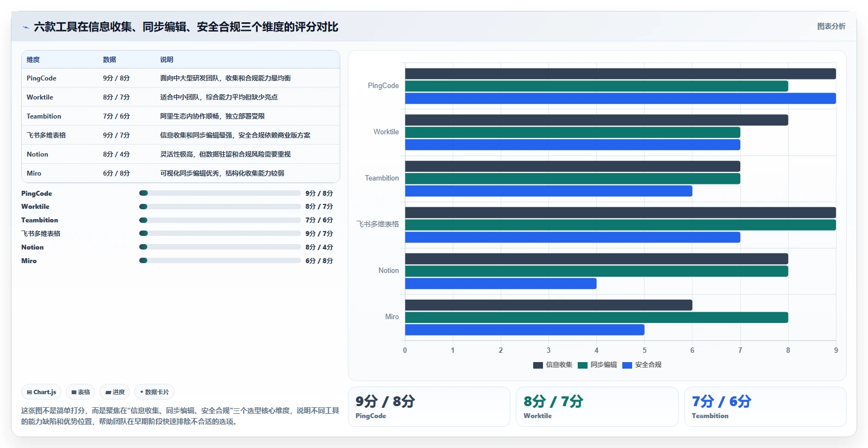Image resolution: width=868 pixels, height=448 pixels.
Task: Click the blue icon before the chart title
Action: click(26, 27)
